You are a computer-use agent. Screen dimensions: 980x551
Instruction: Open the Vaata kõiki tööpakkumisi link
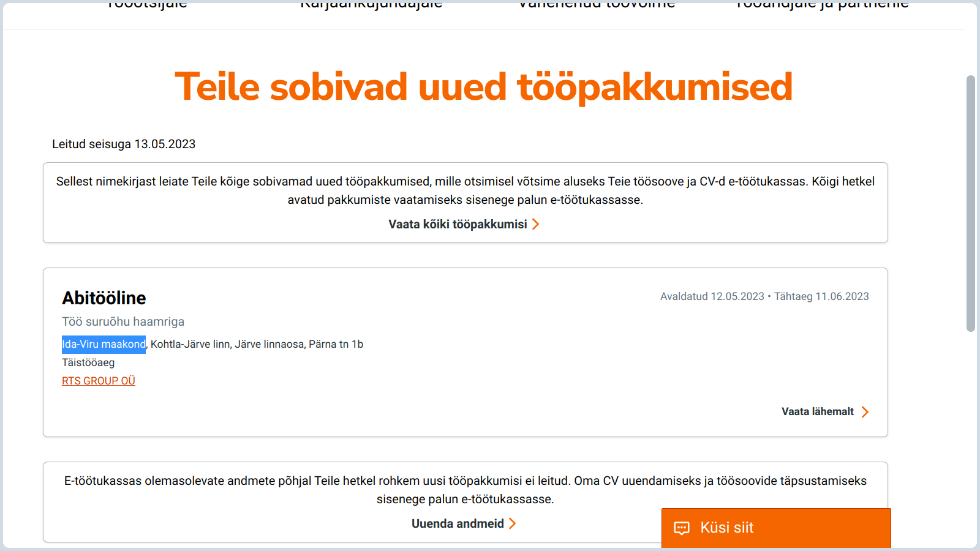[x=458, y=224]
